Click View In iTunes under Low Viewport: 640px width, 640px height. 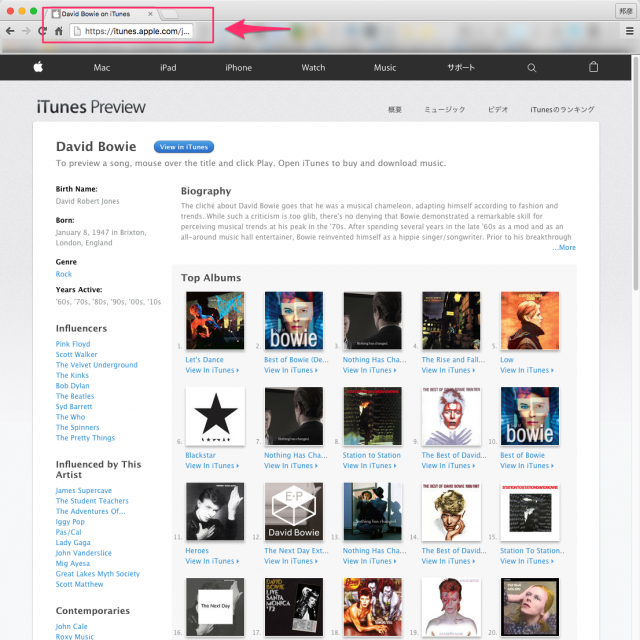coord(527,370)
